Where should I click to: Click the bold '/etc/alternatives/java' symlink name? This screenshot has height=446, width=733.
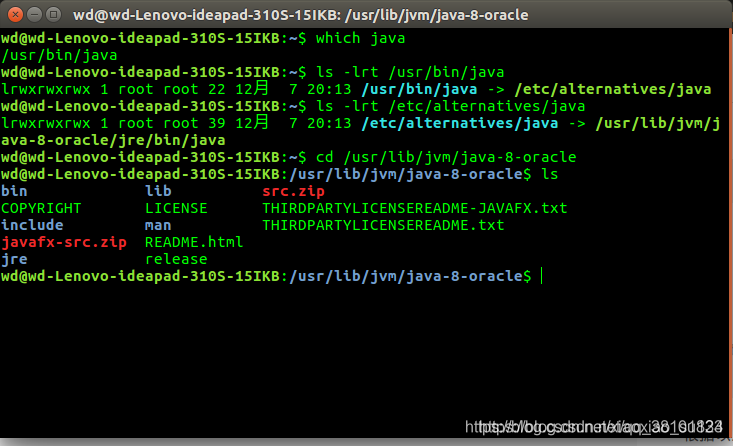pos(460,123)
